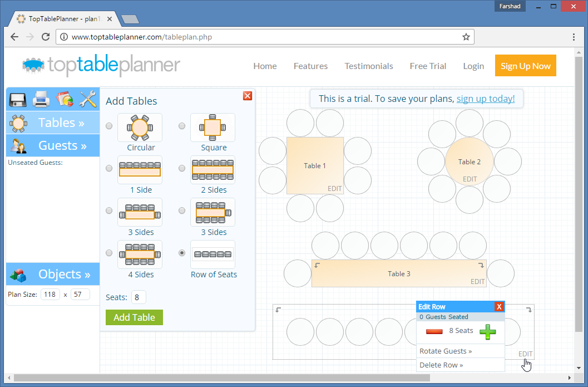Select the right 3 Sides radio button

coord(182,210)
